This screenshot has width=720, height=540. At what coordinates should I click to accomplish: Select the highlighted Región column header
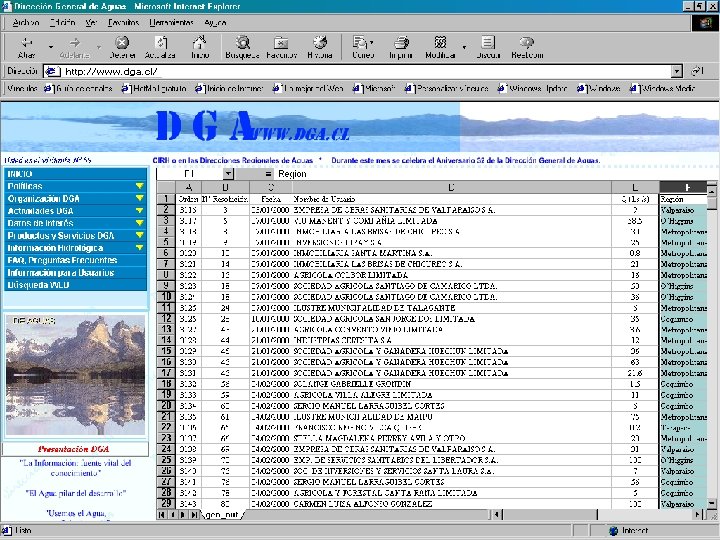(x=683, y=187)
